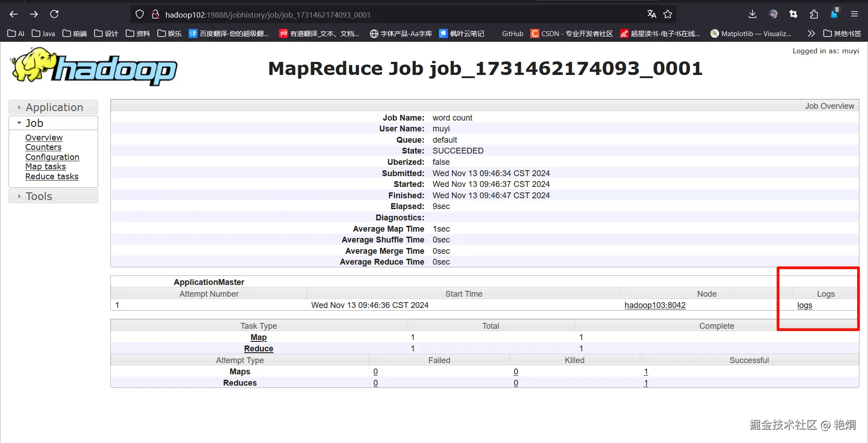Click the Hadoop elephant logo

94,67
